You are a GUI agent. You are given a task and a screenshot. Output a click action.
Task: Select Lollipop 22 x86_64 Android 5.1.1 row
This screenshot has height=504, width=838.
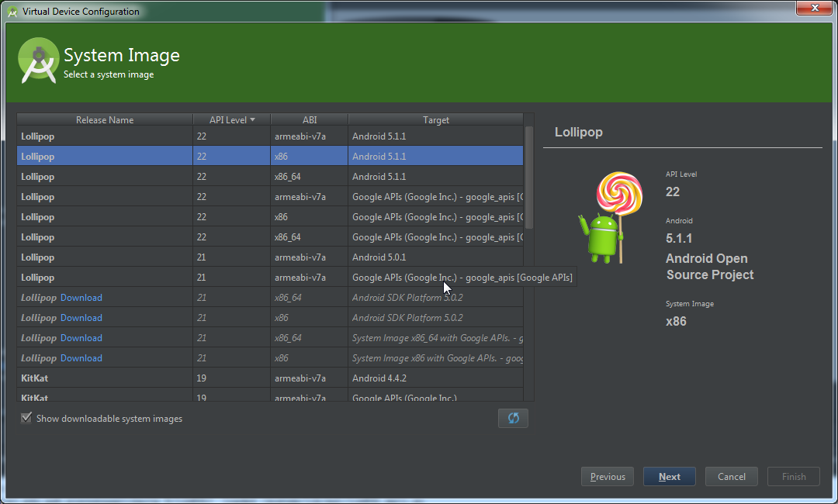[x=270, y=177]
